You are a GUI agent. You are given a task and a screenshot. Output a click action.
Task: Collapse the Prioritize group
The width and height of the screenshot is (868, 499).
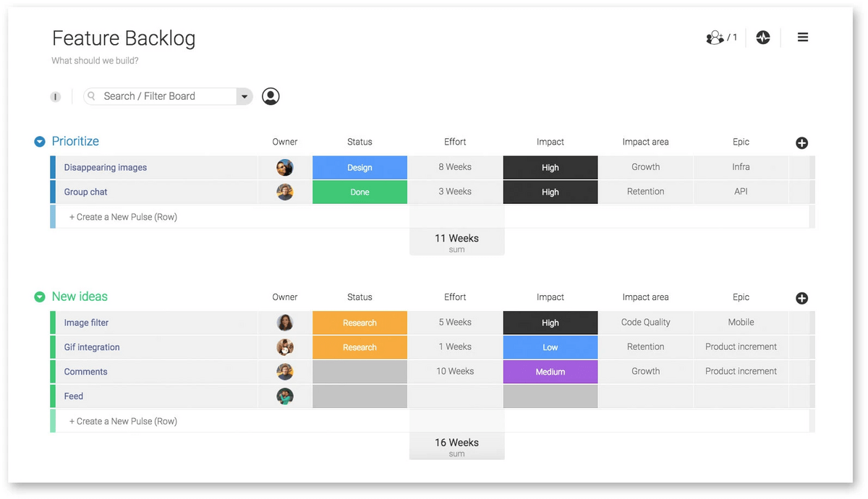pos(40,142)
